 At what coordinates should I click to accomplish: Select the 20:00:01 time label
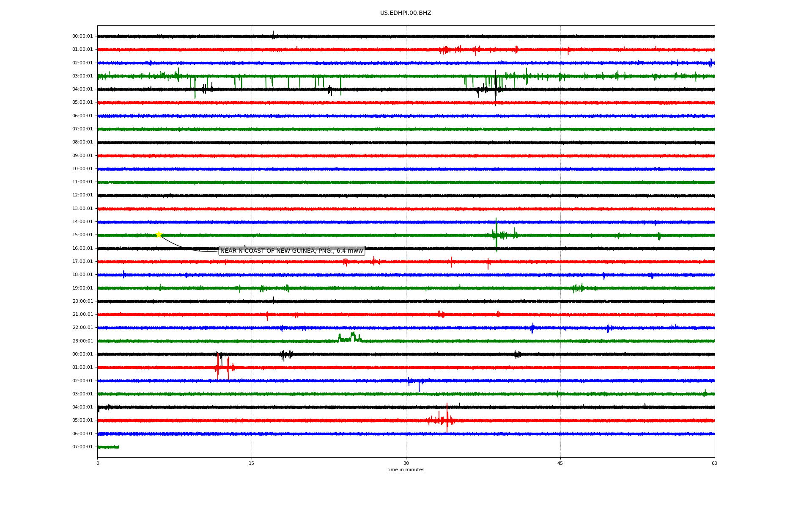pos(82,301)
